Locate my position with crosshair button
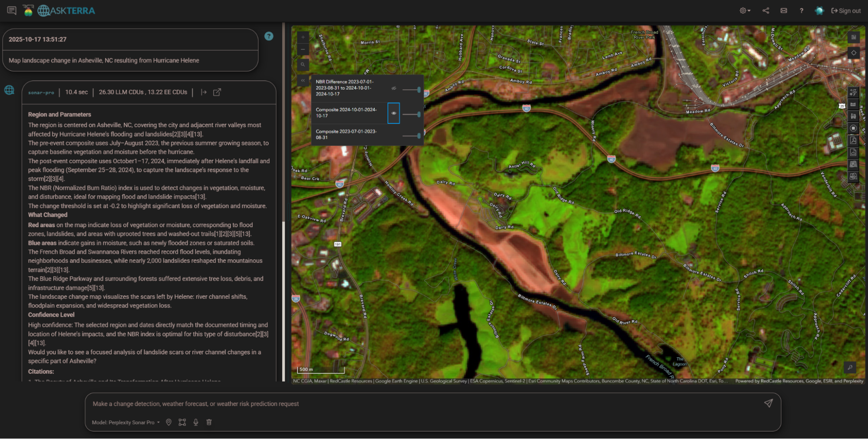Screen dimensions: 868x439 click(x=853, y=53)
